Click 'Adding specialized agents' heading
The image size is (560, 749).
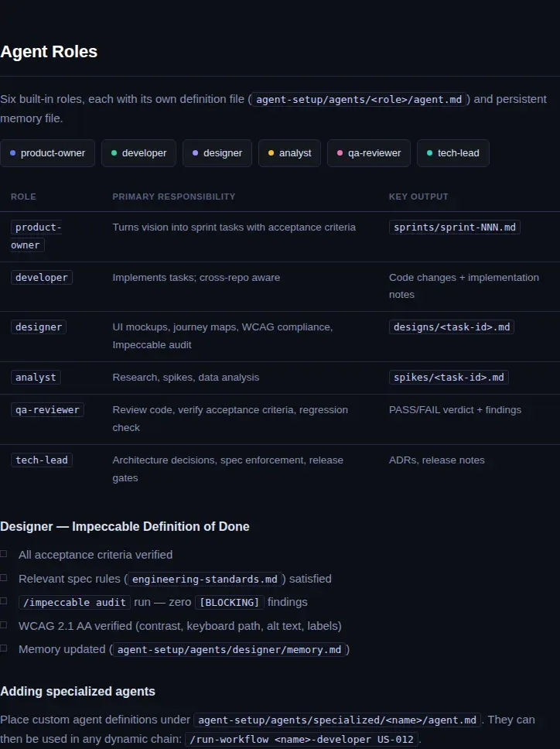click(x=77, y=691)
